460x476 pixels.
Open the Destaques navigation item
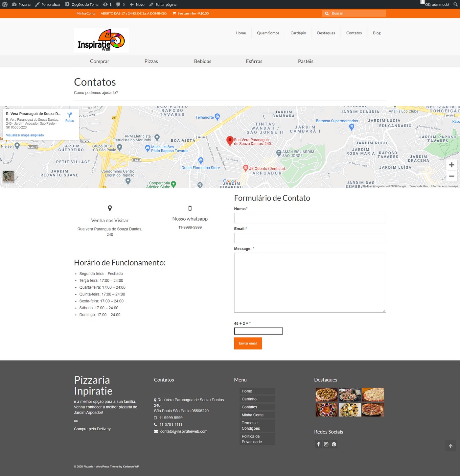click(326, 33)
